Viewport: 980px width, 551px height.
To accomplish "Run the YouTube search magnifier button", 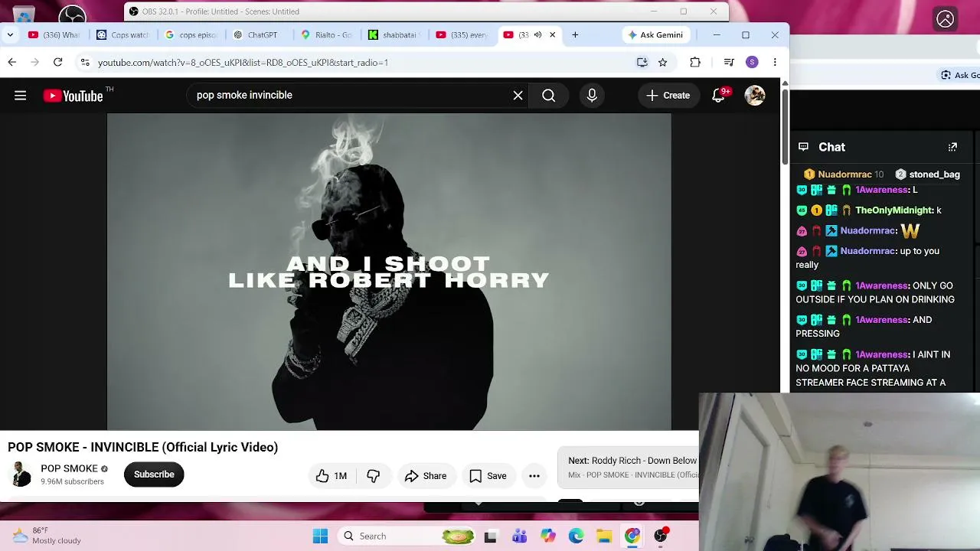I will click(x=549, y=96).
